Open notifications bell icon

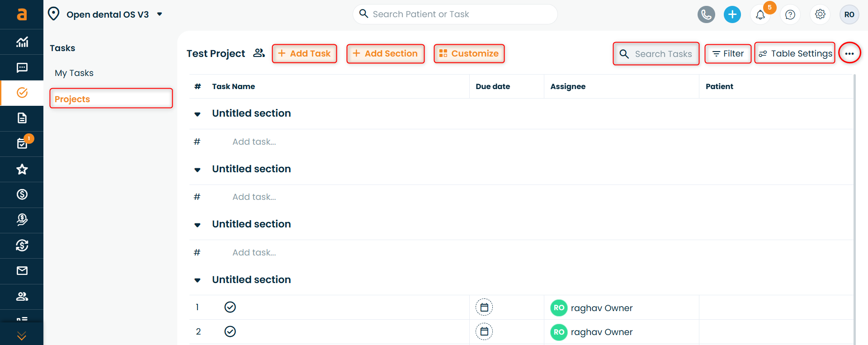click(x=760, y=15)
